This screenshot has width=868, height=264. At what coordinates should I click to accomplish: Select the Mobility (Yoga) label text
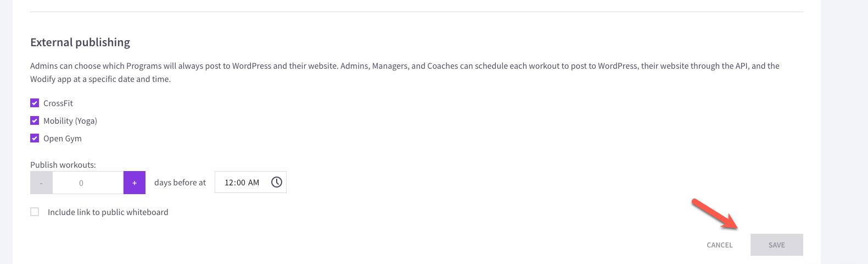click(70, 121)
